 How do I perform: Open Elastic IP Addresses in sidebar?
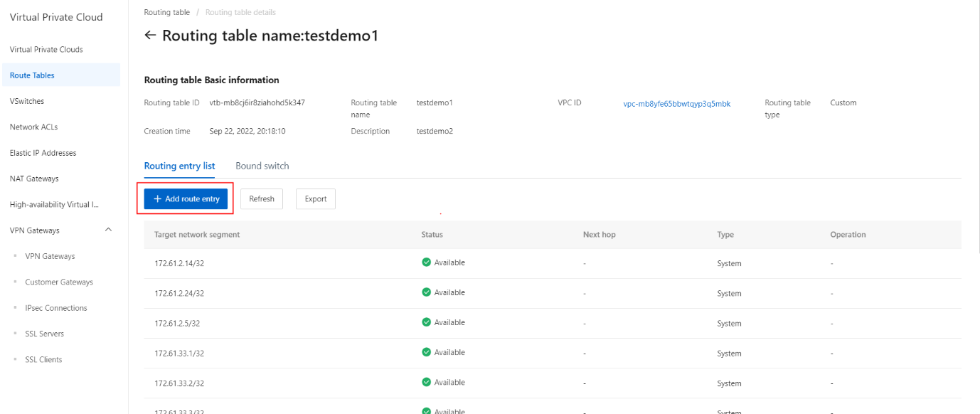click(43, 153)
